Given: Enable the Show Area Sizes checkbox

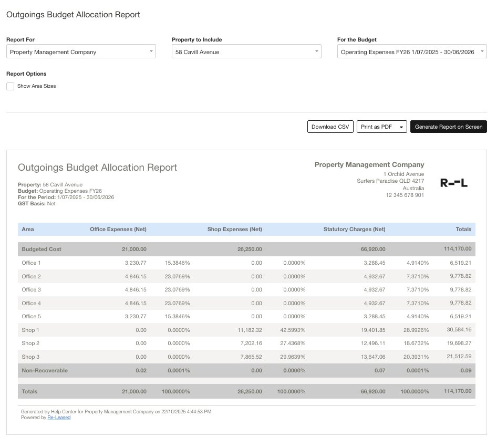Looking at the screenshot, I should tap(11, 86).
